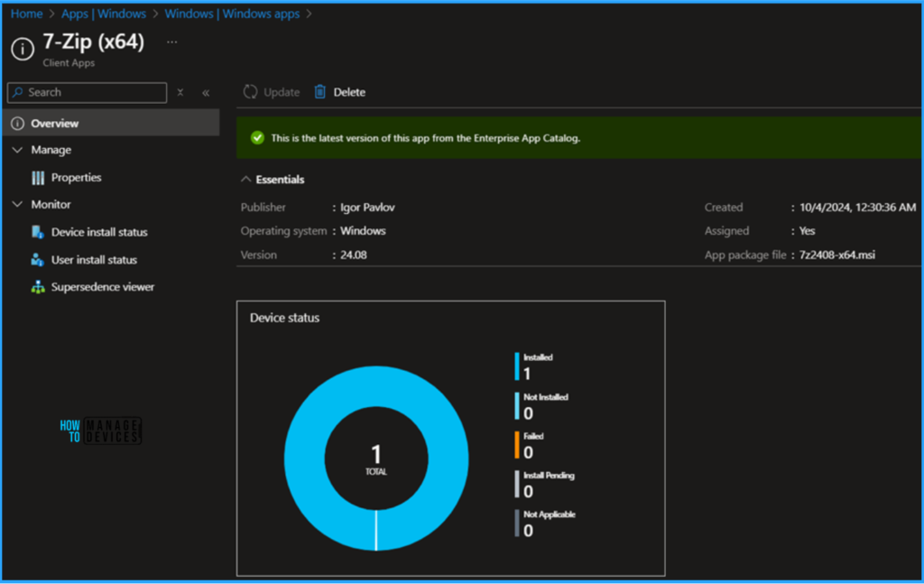The height and width of the screenshot is (584, 924).
Task: Click the Device status tile title
Action: click(x=284, y=318)
